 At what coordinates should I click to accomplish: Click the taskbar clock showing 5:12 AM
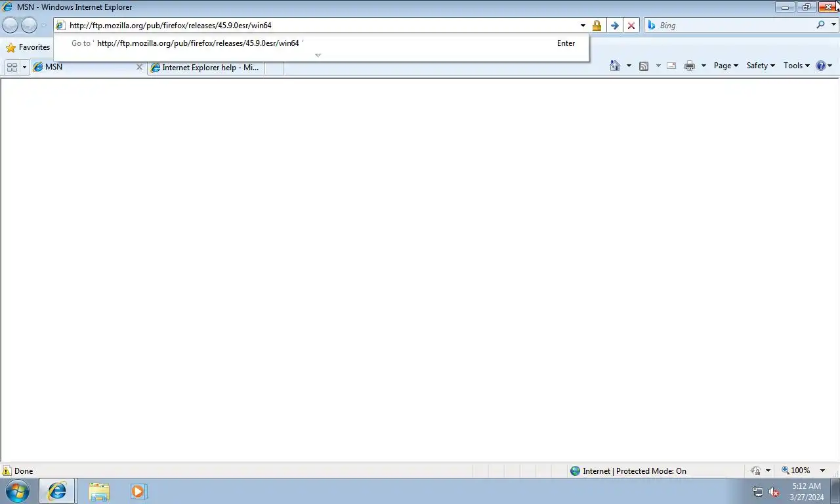[807, 492]
